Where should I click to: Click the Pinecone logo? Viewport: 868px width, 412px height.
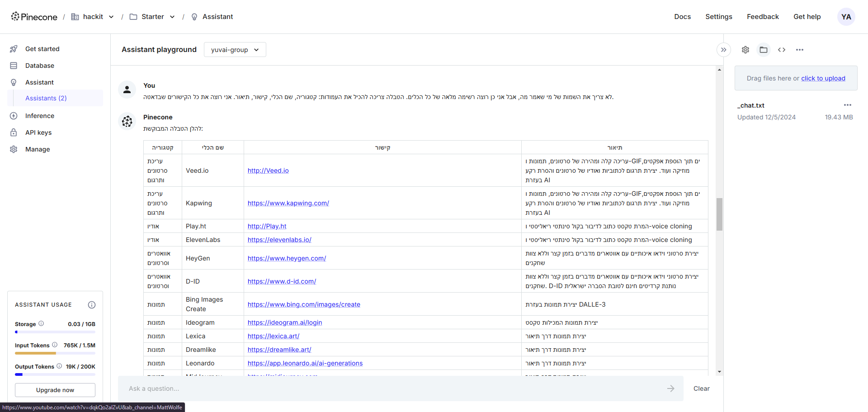click(x=34, y=17)
